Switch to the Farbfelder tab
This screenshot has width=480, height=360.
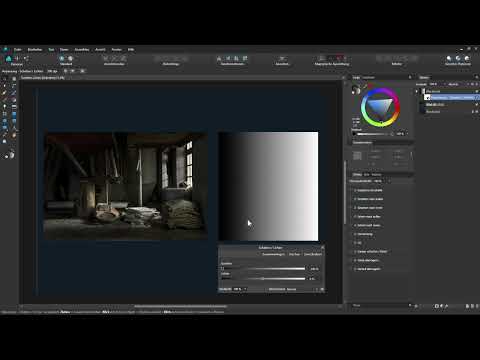pyautogui.click(x=369, y=77)
